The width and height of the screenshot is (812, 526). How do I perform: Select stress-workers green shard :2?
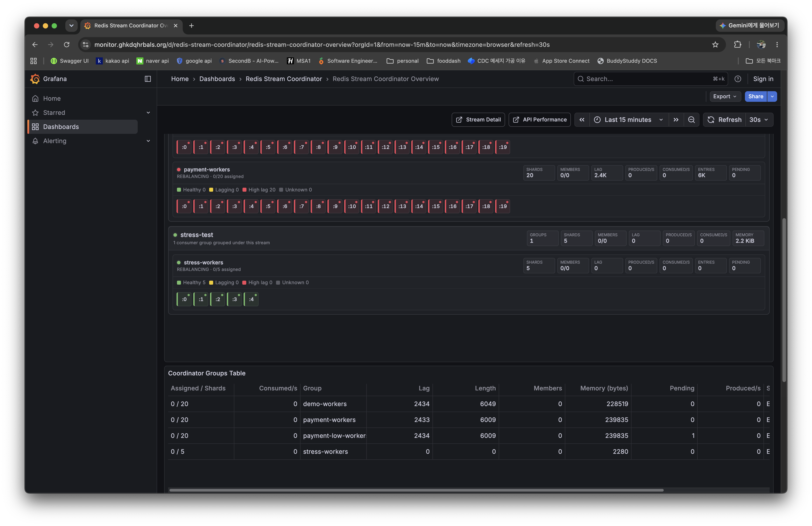pos(218,299)
